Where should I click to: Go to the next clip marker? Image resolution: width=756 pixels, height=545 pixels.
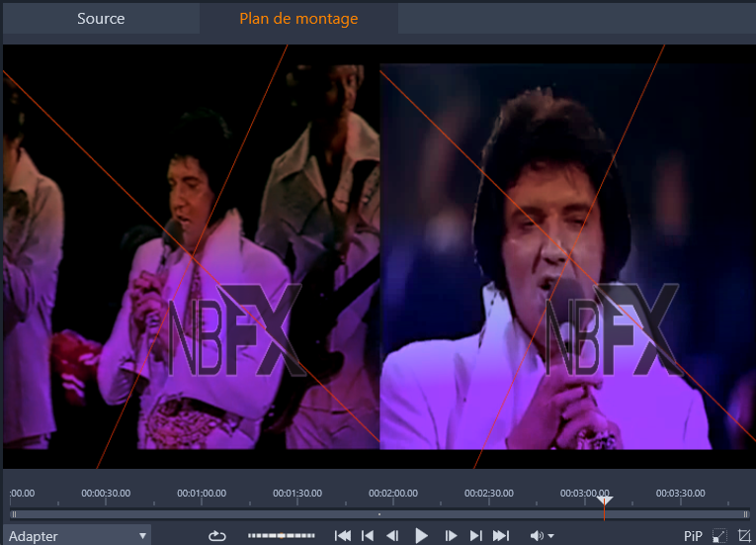(475, 535)
